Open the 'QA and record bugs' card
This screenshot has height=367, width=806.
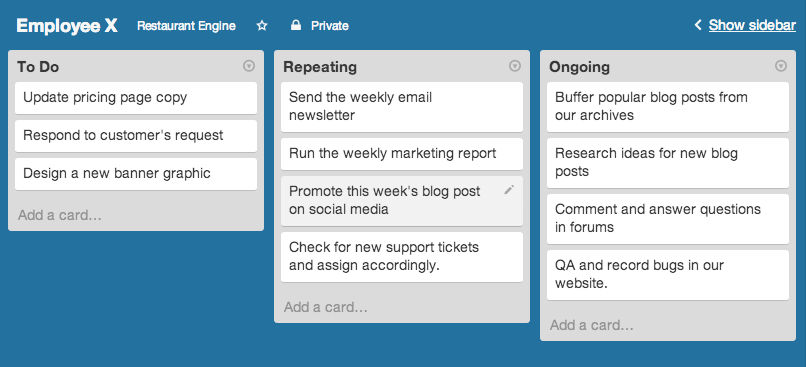[668, 275]
